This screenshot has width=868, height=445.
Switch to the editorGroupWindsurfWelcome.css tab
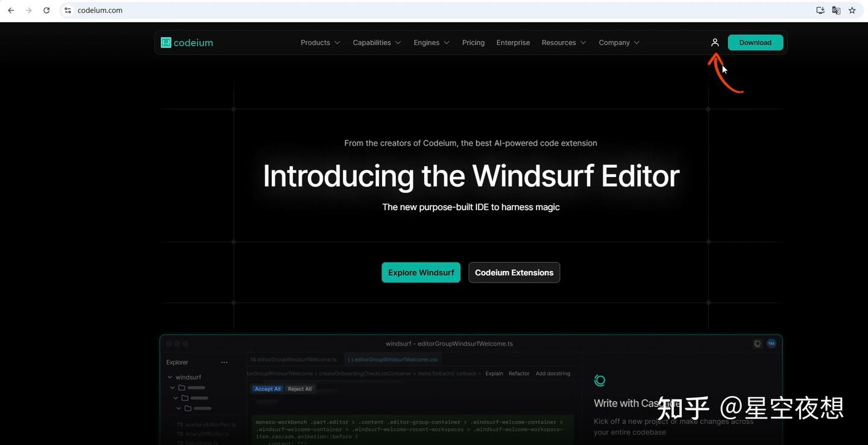point(392,359)
